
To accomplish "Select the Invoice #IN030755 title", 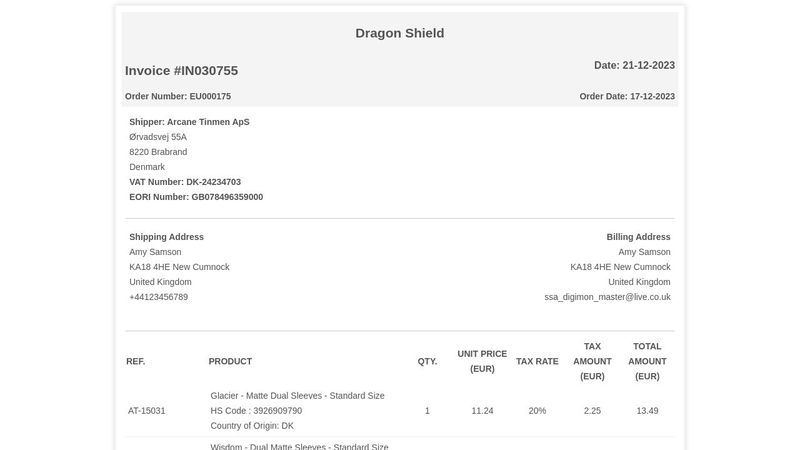I will point(181,70).
